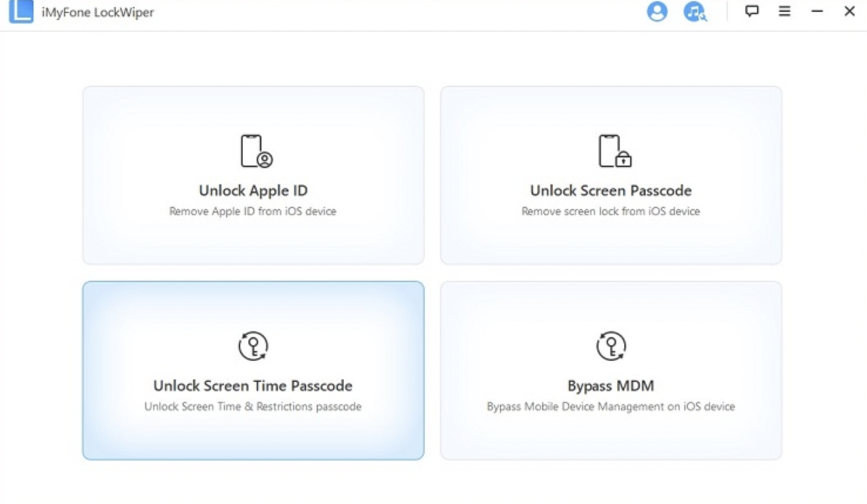Select the Unlock Apple ID heading
The width and height of the screenshot is (867, 504).
click(x=253, y=191)
